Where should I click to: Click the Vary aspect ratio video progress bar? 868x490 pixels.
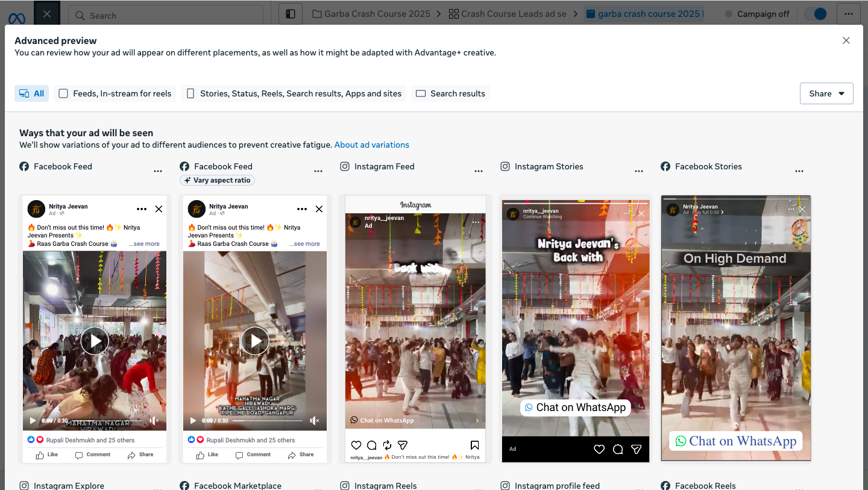[268, 421]
